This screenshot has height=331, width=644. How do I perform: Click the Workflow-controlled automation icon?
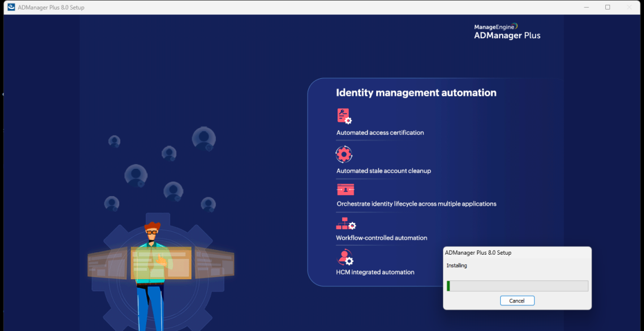coord(346,224)
